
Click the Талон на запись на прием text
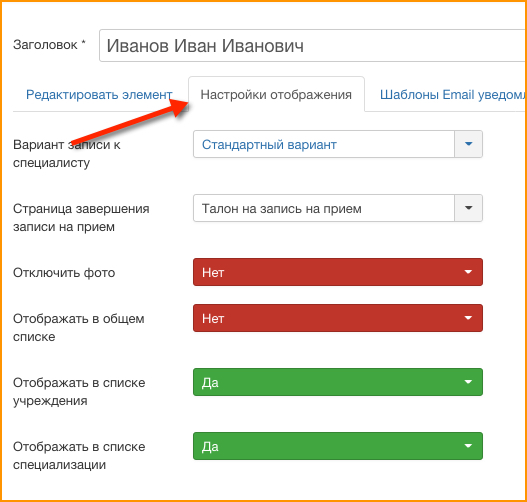282,209
